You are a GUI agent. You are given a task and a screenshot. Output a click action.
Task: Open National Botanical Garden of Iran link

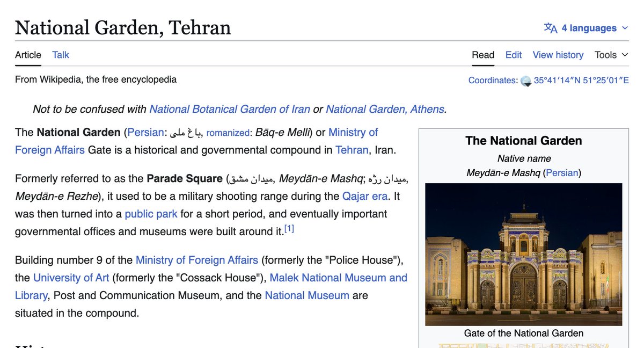[x=230, y=109]
